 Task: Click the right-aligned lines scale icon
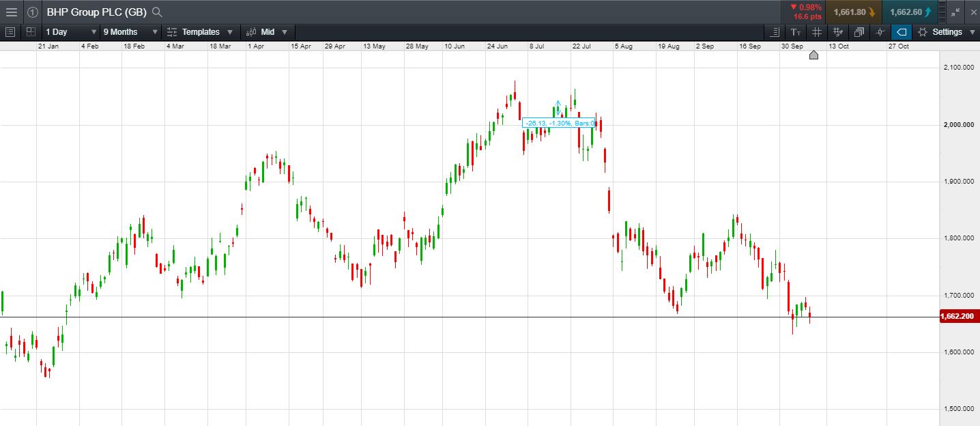pyautogui.click(x=775, y=32)
